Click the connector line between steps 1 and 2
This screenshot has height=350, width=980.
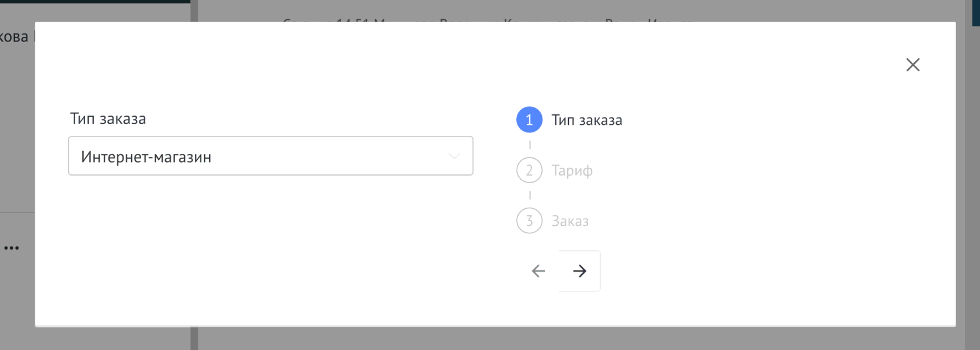coord(530,145)
